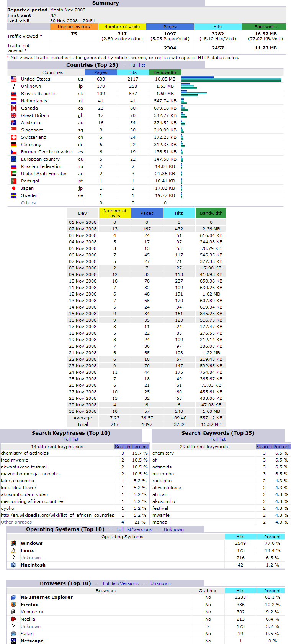Click the '02 Nov 2008' day row

click(146, 229)
